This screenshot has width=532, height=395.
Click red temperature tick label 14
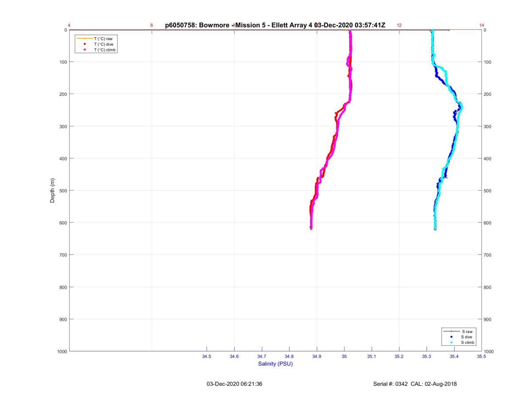tap(481, 25)
